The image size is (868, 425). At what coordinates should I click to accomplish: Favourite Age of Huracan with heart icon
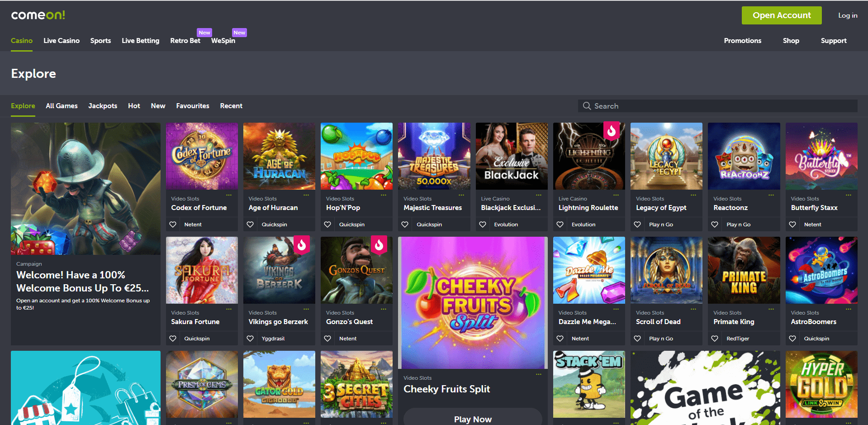coord(250,224)
